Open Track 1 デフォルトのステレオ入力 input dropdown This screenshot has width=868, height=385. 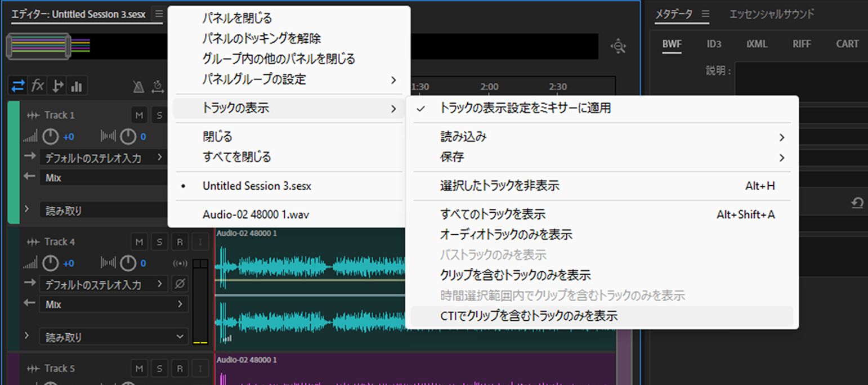click(x=104, y=158)
